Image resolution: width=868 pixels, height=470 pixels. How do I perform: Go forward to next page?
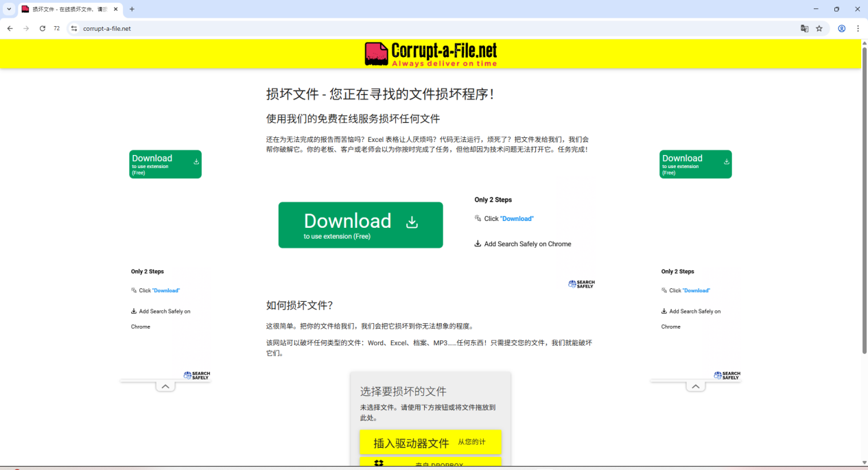26,28
